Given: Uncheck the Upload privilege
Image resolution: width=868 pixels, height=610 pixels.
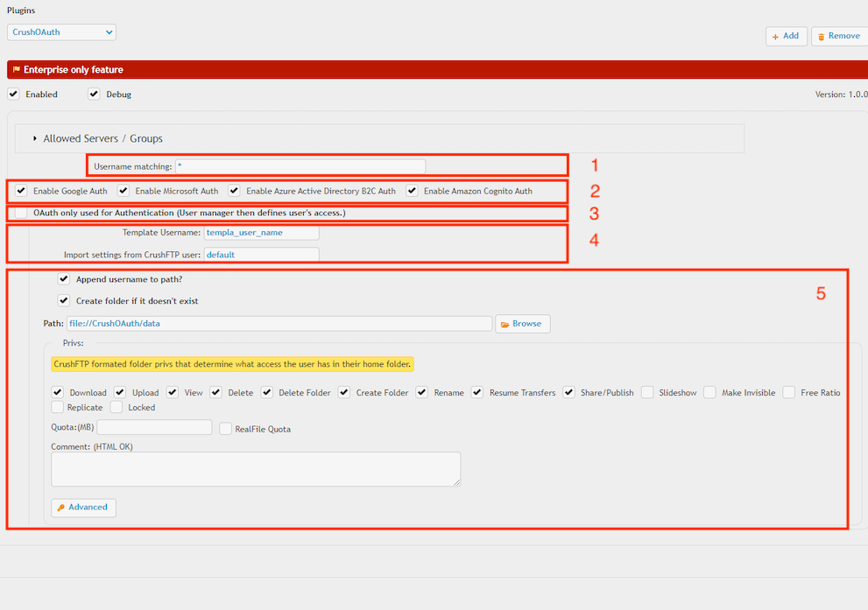Looking at the screenshot, I should 120,392.
